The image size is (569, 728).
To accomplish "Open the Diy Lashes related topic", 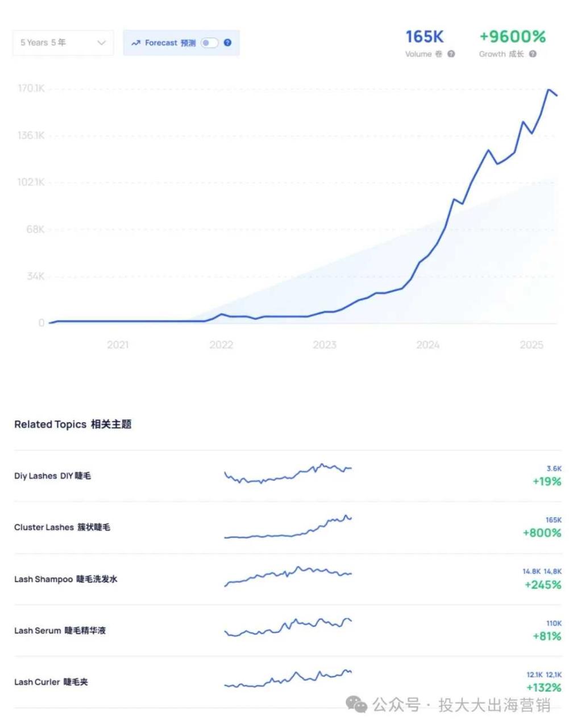I will click(52, 475).
